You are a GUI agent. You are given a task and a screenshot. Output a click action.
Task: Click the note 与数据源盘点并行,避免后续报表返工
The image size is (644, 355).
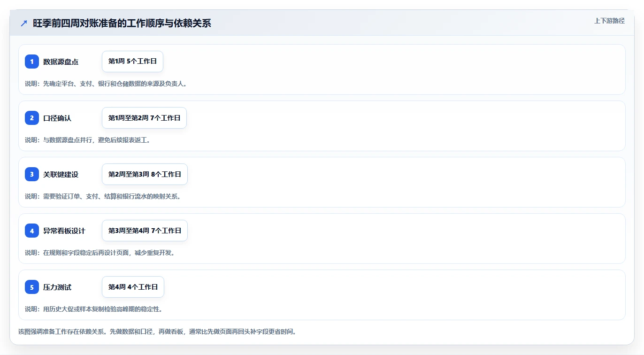(88, 140)
